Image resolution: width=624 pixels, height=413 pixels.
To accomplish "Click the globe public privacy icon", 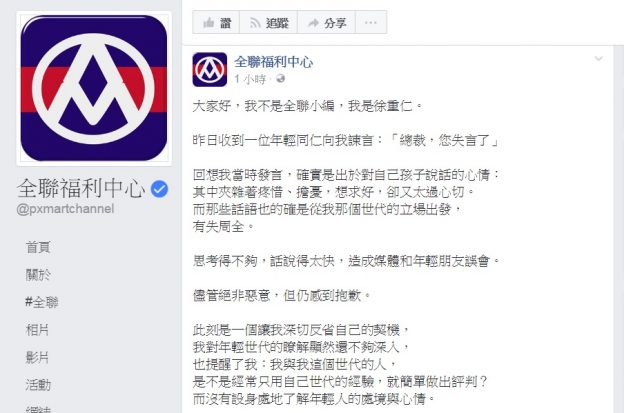I will [281, 79].
